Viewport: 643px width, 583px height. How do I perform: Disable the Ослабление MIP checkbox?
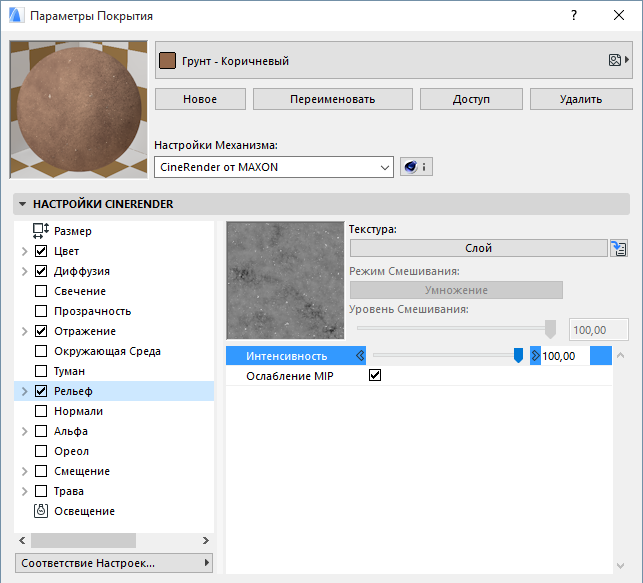376,376
